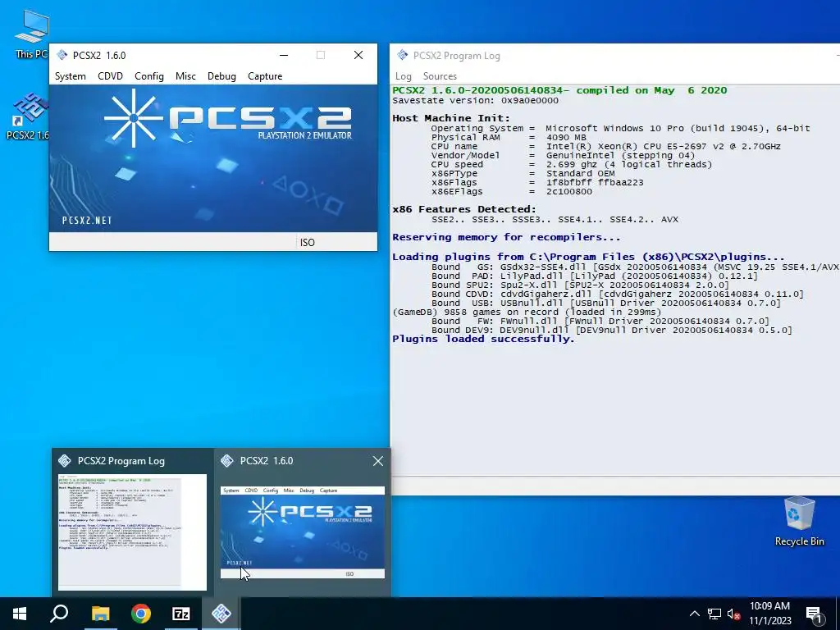Click the PCSX2 1.6.0 title bar app icon

62,55
